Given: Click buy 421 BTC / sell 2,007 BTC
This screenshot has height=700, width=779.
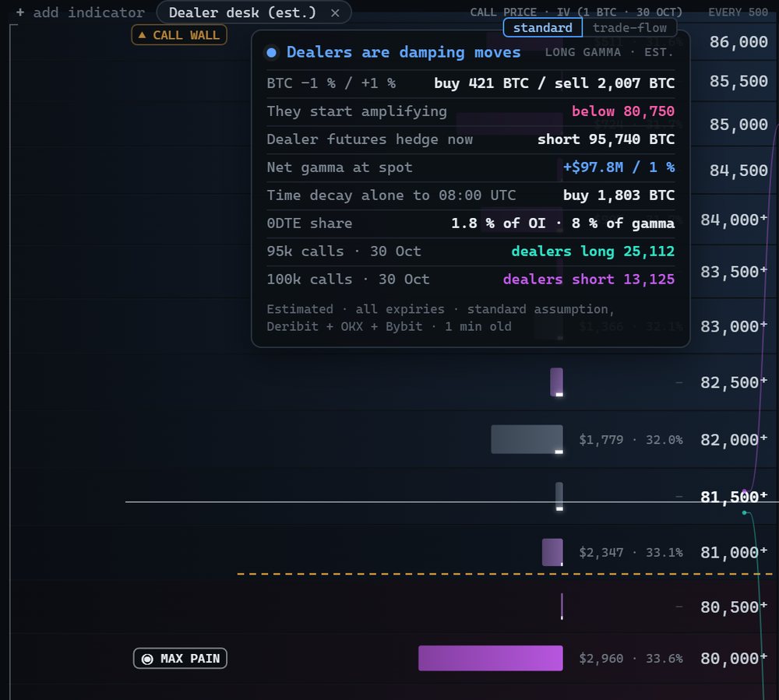Looking at the screenshot, I should click(x=554, y=83).
